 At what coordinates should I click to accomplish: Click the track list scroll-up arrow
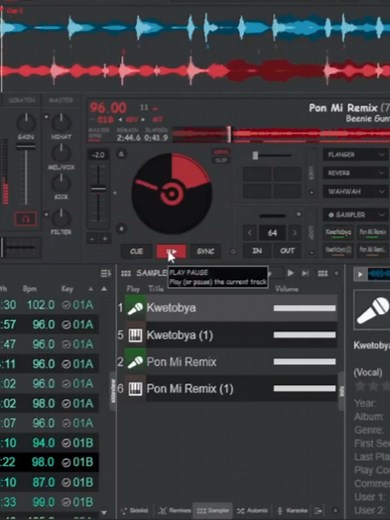[104, 289]
